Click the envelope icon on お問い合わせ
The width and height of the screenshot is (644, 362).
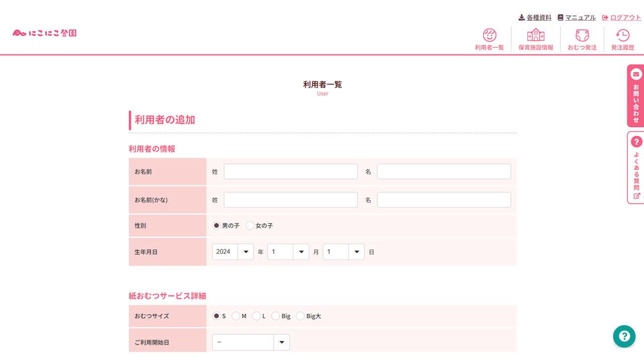click(x=636, y=73)
